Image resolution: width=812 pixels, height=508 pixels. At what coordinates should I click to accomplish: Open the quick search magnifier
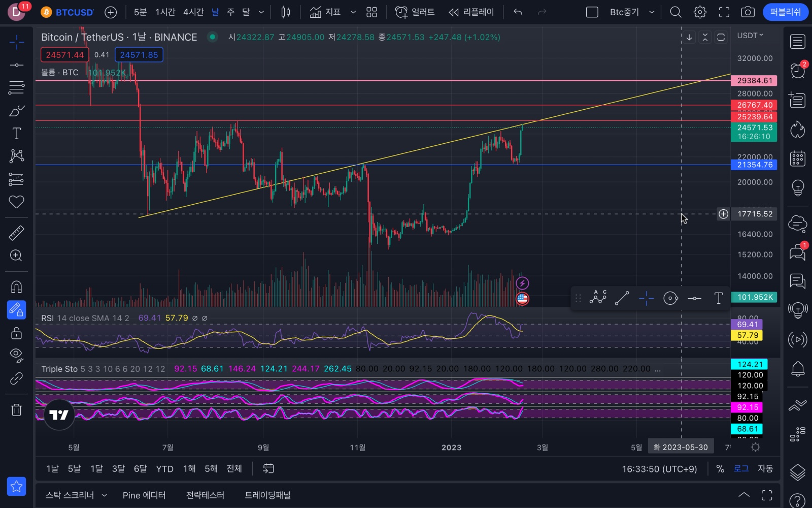(675, 12)
